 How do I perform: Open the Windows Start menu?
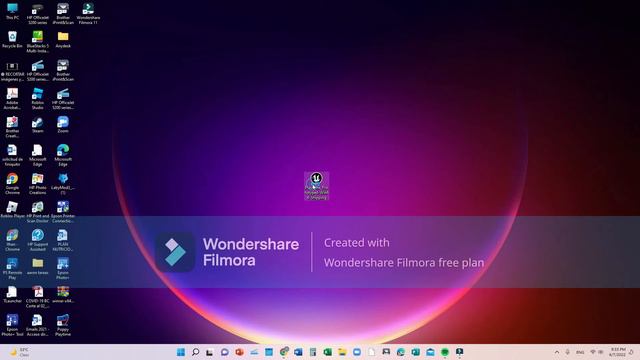coord(181,352)
